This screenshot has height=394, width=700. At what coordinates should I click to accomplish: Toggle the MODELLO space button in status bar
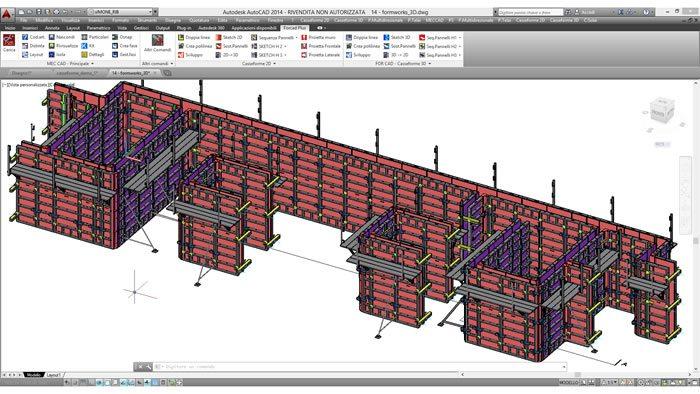[x=568, y=382]
